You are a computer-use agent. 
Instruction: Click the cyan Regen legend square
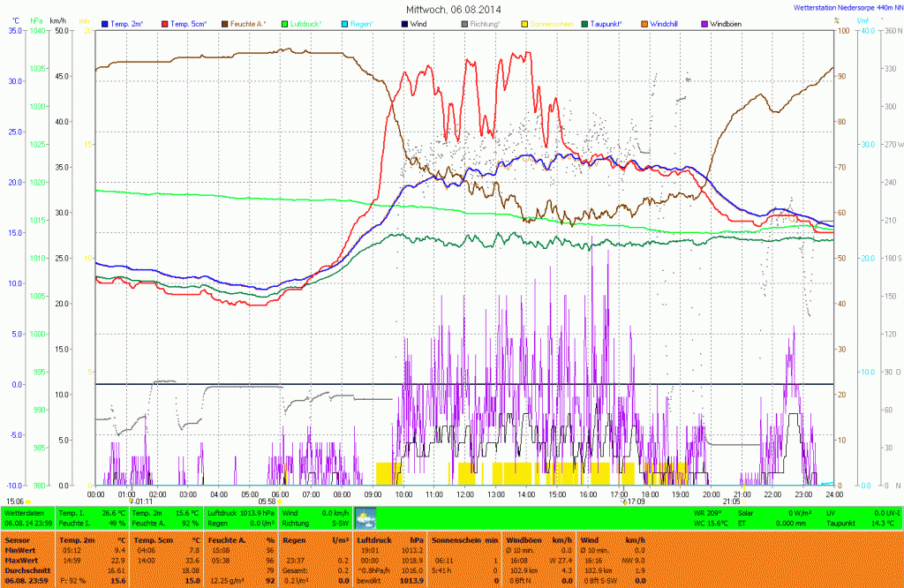pyautogui.click(x=346, y=23)
